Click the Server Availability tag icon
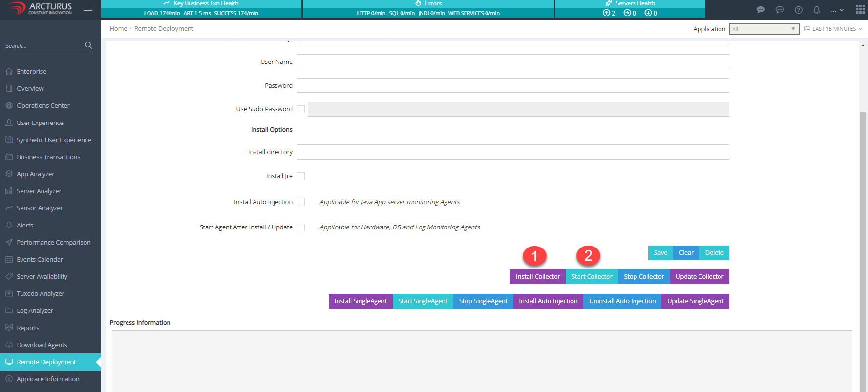Viewport: 868px width, 392px height. [x=9, y=276]
